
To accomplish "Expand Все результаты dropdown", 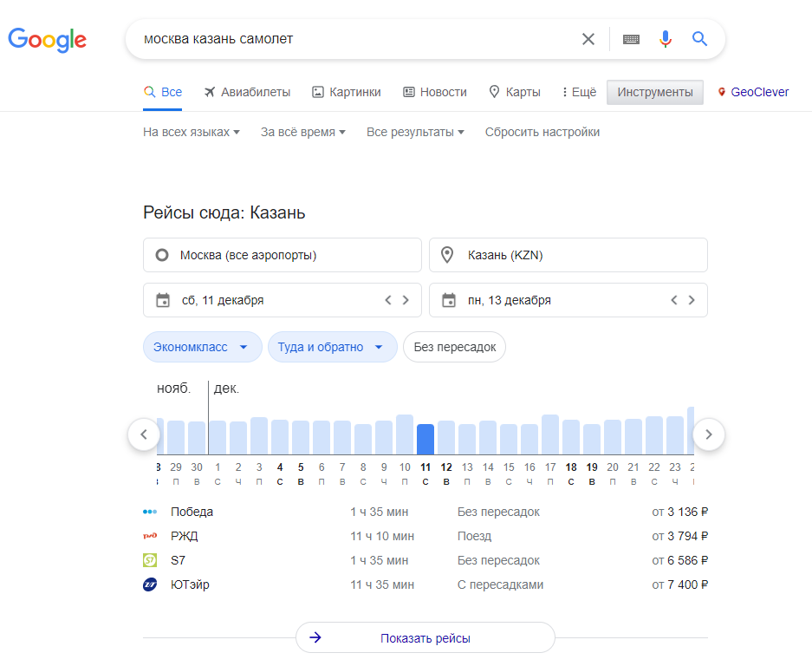I will (415, 132).
